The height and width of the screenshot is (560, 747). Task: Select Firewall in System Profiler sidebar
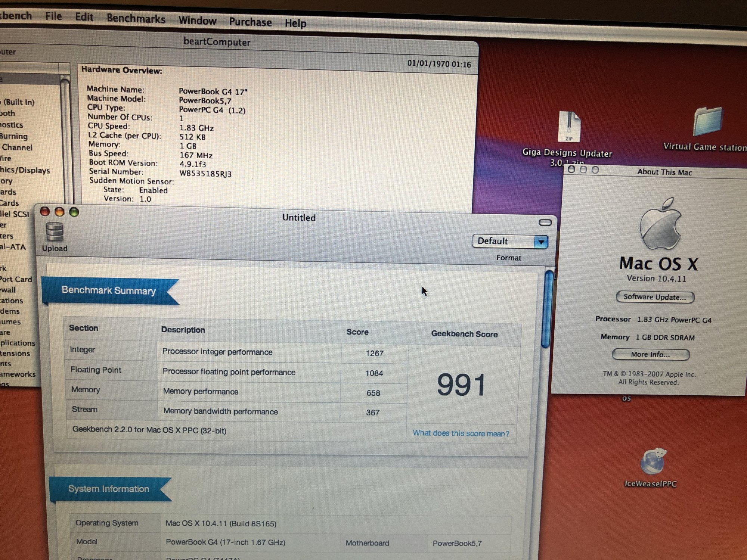[8, 290]
